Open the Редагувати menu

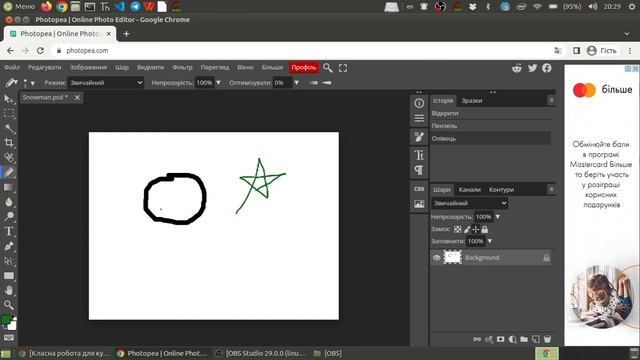tap(44, 67)
